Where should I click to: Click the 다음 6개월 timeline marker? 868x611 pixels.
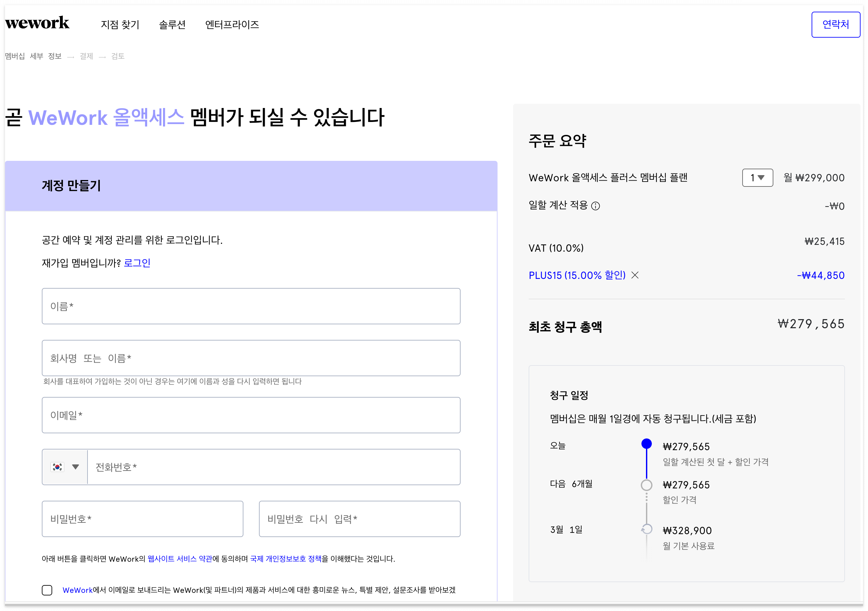pos(647,485)
